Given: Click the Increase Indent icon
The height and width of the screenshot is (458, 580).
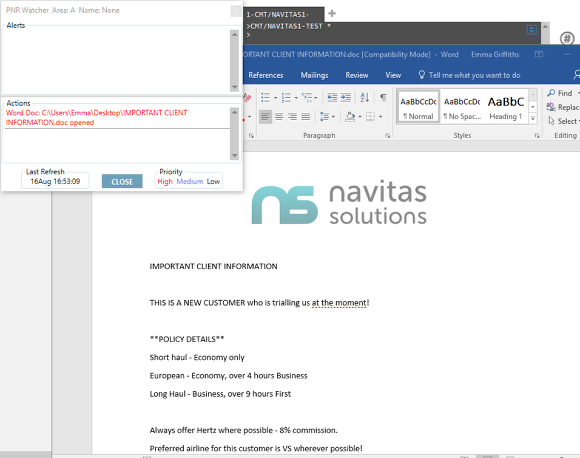Looking at the screenshot, I should [x=346, y=98].
